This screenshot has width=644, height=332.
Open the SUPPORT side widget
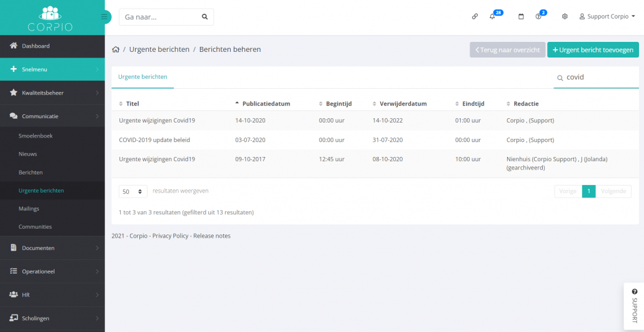click(x=634, y=306)
